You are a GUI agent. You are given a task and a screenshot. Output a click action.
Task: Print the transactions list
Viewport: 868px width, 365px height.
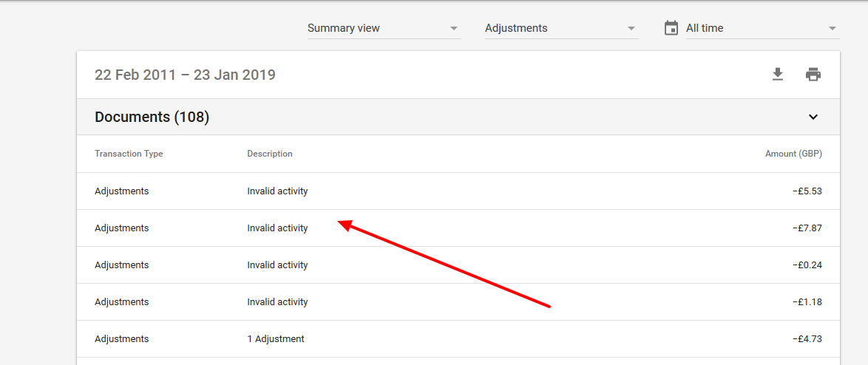[x=813, y=75]
